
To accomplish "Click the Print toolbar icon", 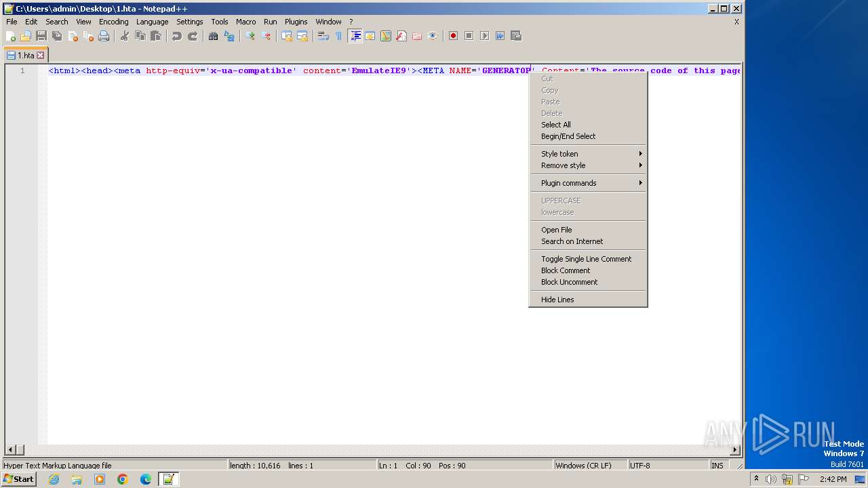I will tap(104, 36).
